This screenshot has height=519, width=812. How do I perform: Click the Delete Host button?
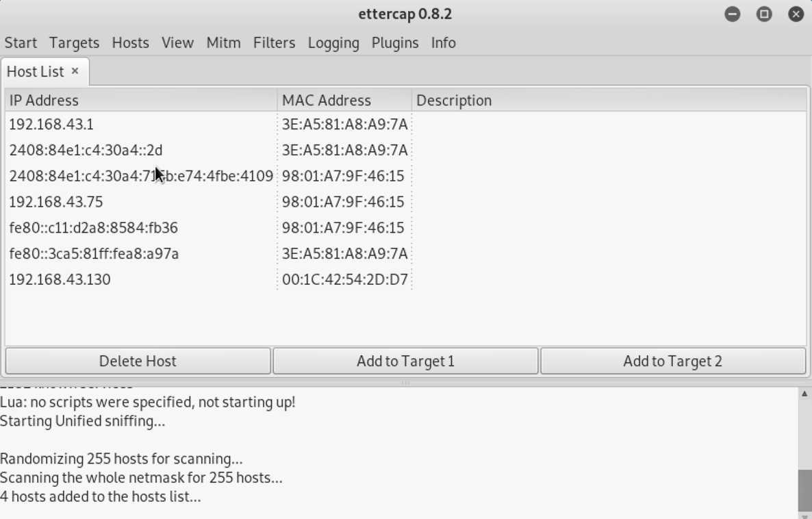pyautogui.click(x=138, y=361)
